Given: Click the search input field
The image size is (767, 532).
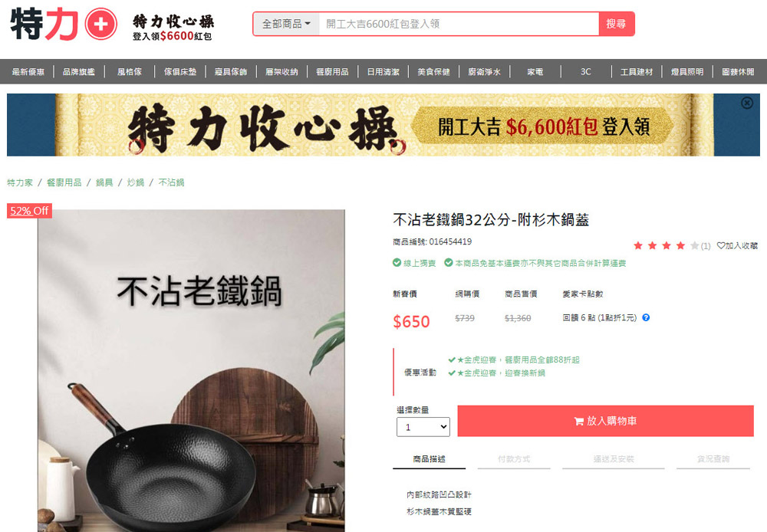Looking at the screenshot, I should (x=459, y=24).
